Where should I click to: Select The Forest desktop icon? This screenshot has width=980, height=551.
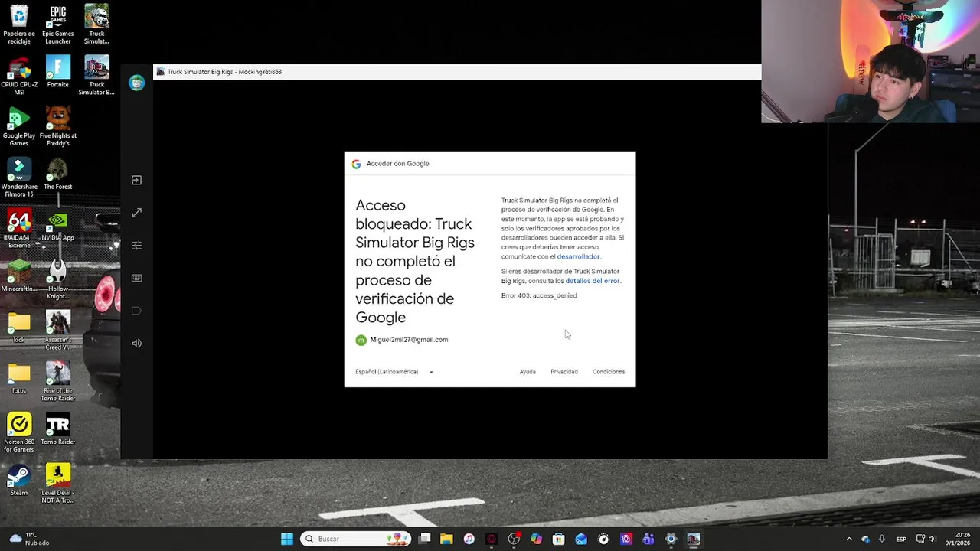58,174
